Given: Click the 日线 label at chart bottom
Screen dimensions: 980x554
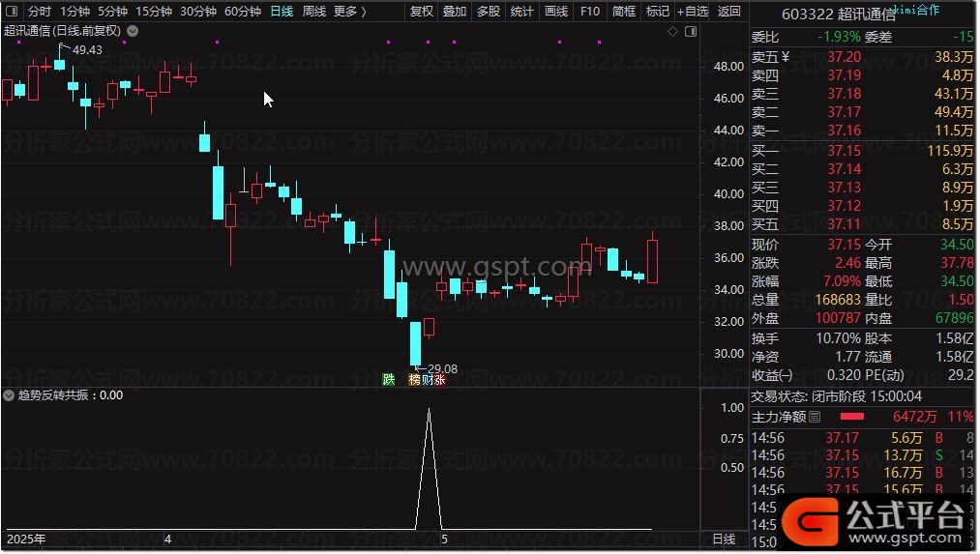Looking at the screenshot, I should point(724,539).
